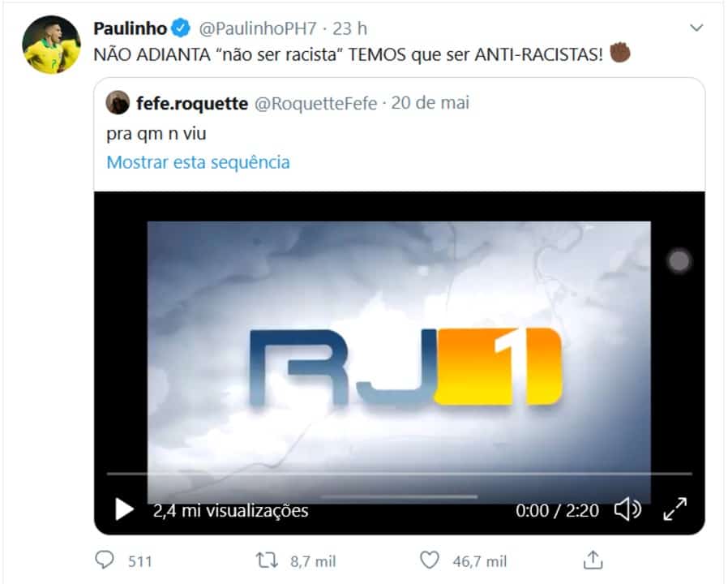
Task: Click the @RoquetteFefe handle
Action: click(x=315, y=103)
